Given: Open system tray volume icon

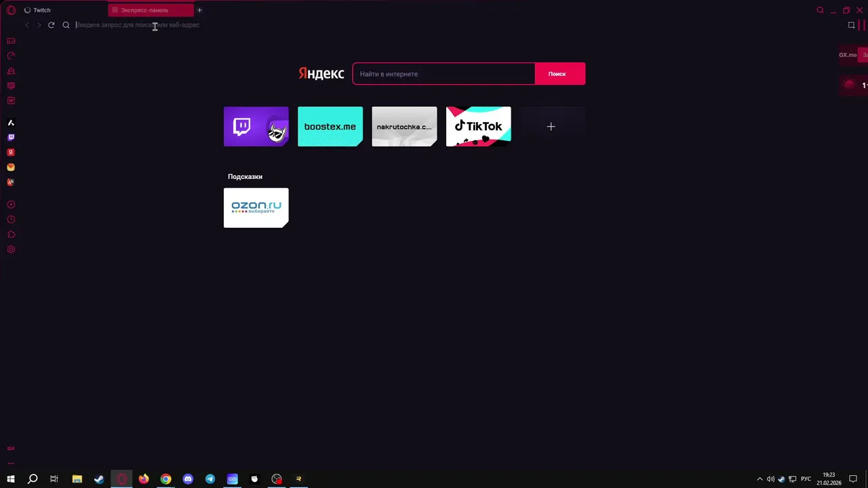Looking at the screenshot, I should [770, 479].
